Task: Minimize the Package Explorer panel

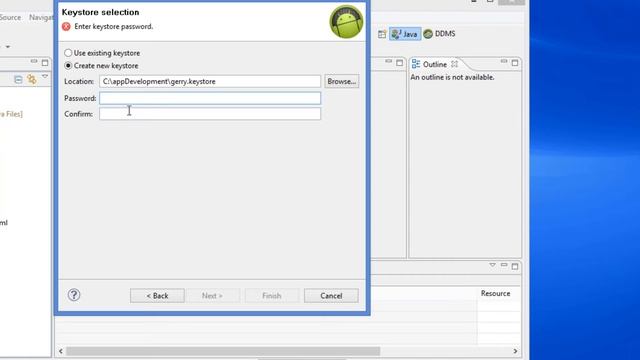Action: (34, 62)
